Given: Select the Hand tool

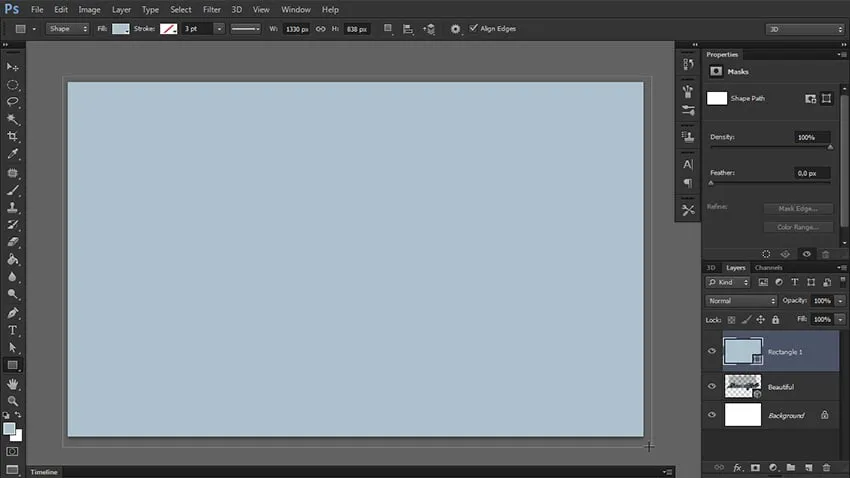Looking at the screenshot, I should point(13,383).
